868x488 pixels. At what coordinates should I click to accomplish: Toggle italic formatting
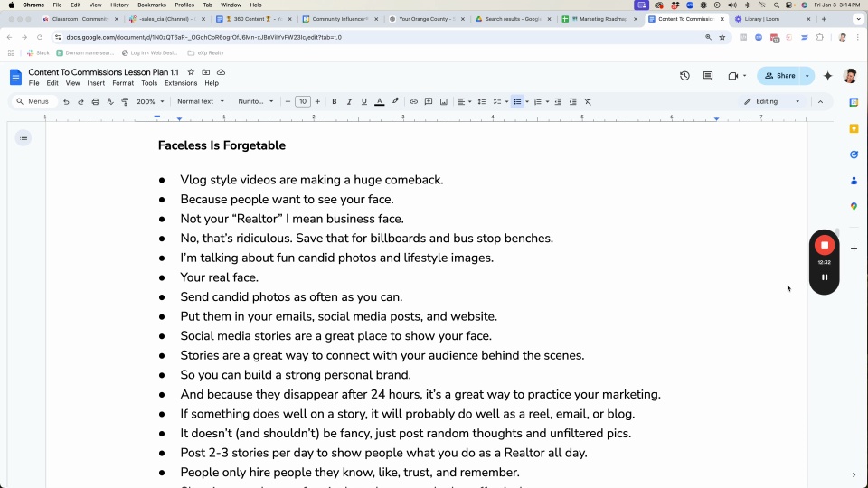click(349, 102)
